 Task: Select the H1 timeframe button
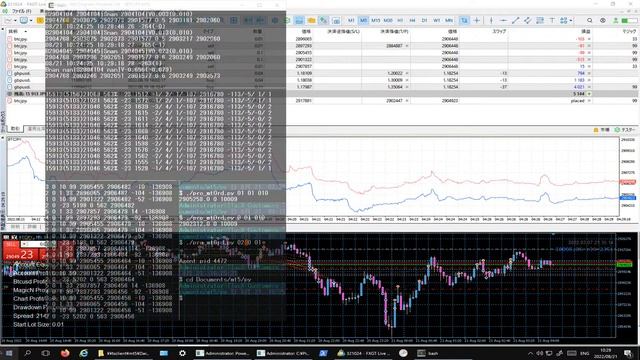[x=400, y=20]
